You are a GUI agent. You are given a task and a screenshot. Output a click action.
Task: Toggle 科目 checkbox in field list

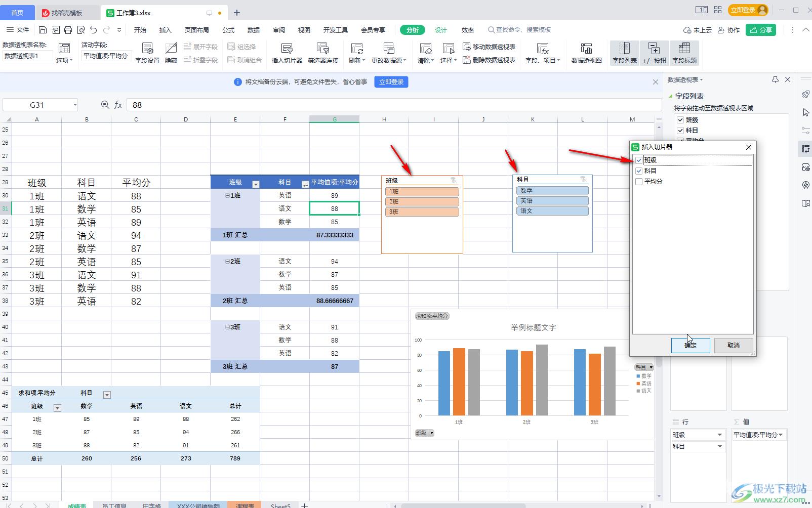click(x=681, y=131)
